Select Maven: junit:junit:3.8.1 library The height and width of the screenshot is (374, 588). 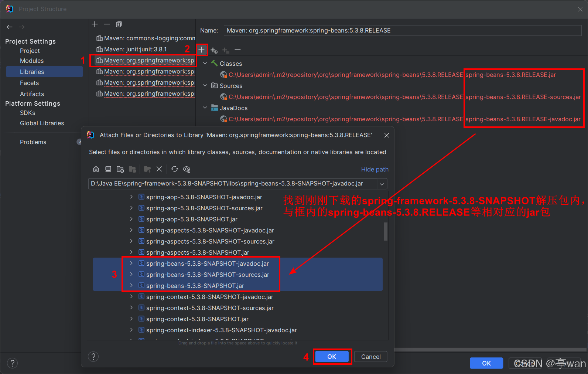click(x=131, y=49)
